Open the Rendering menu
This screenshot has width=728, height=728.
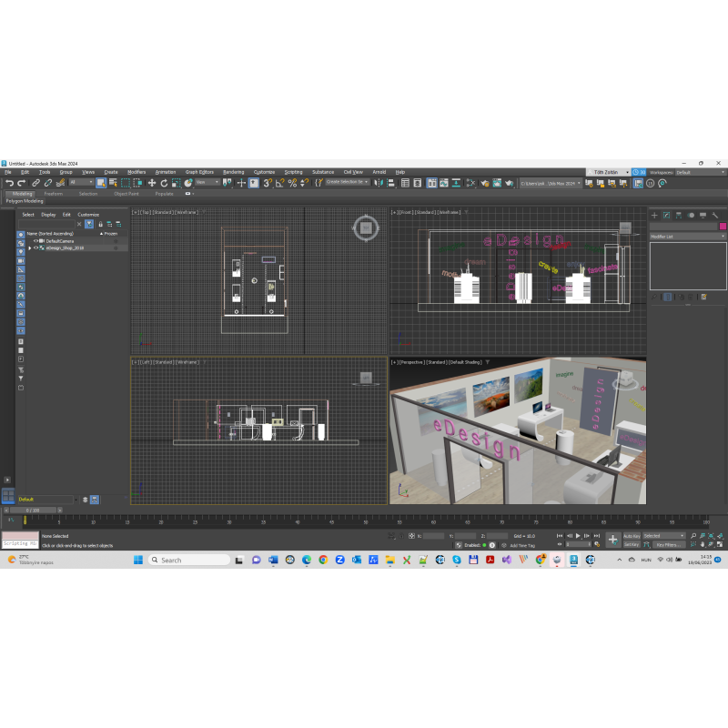click(233, 172)
